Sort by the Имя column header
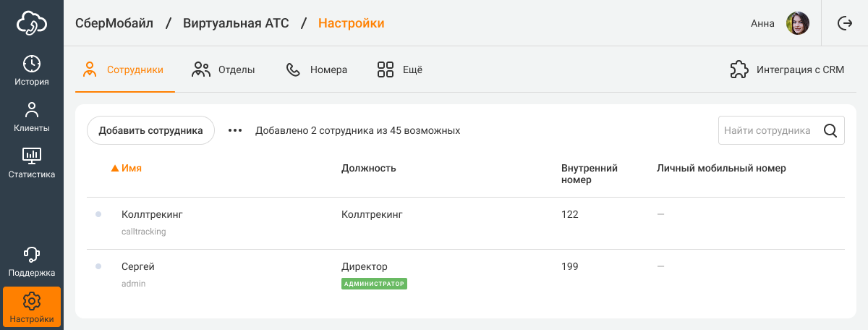Image resolution: width=868 pixels, height=330 pixels. click(x=131, y=169)
